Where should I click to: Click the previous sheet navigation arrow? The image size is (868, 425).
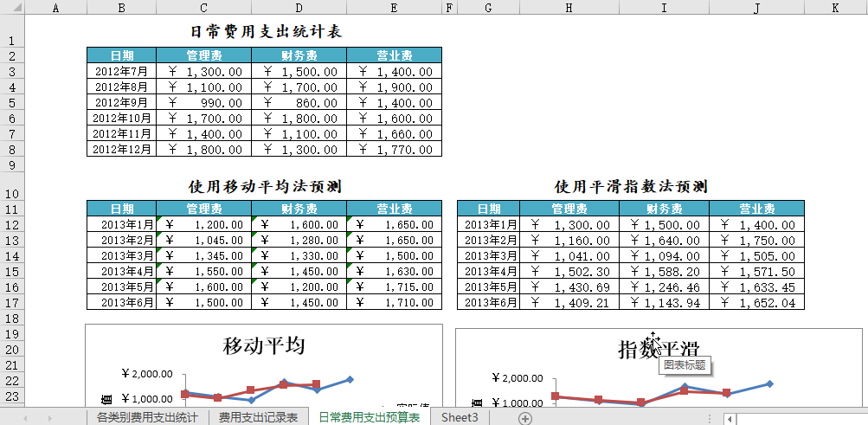(25, 418)
